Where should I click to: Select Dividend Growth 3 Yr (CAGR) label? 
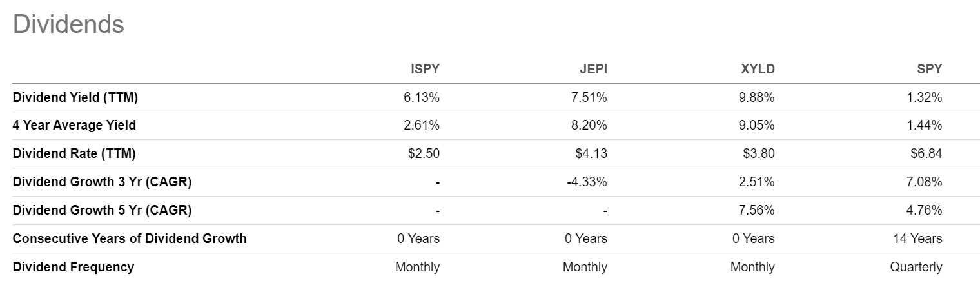[x=102, y=182]
